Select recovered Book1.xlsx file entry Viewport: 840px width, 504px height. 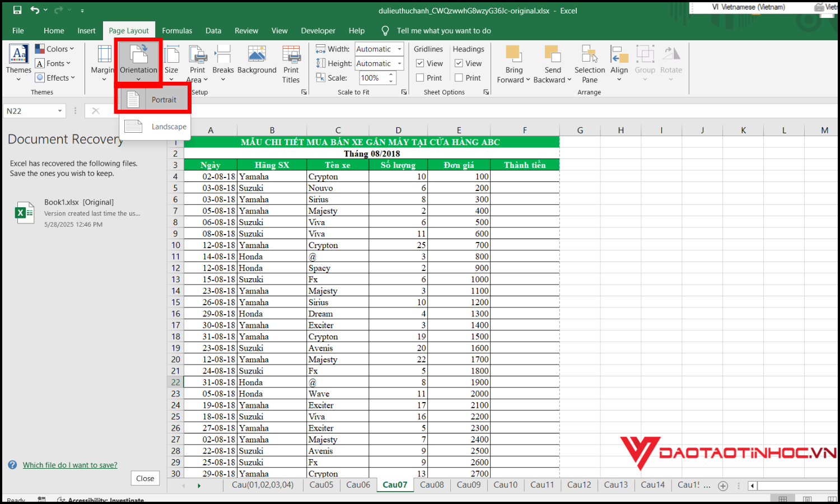coord(78,213)
